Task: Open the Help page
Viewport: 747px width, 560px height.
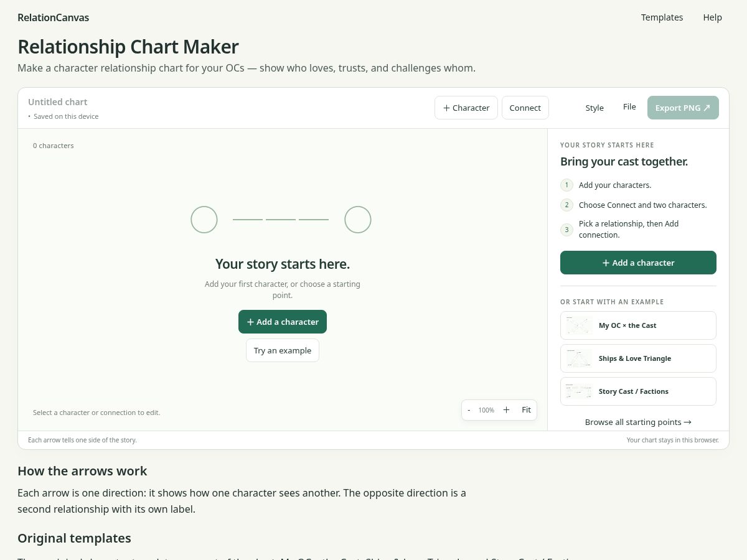Action: pyautogui.click(x=712, y=17)
